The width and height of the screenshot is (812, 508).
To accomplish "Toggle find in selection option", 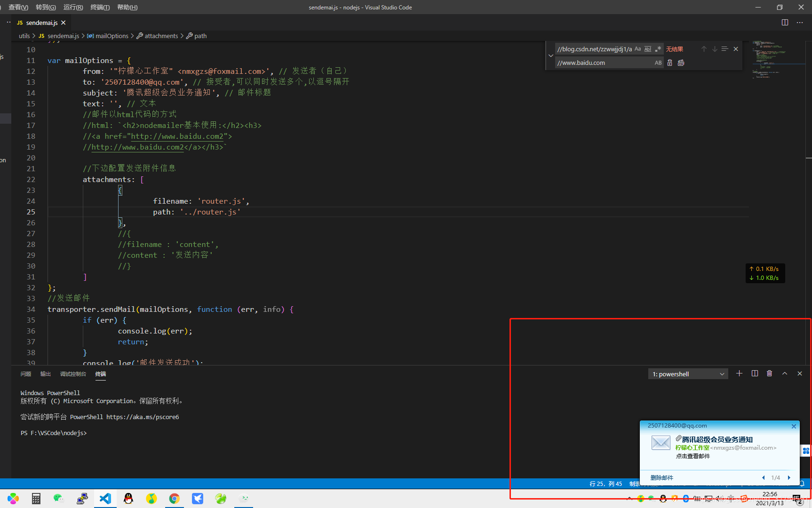I will pyautogui.click(x=725, y=49).
